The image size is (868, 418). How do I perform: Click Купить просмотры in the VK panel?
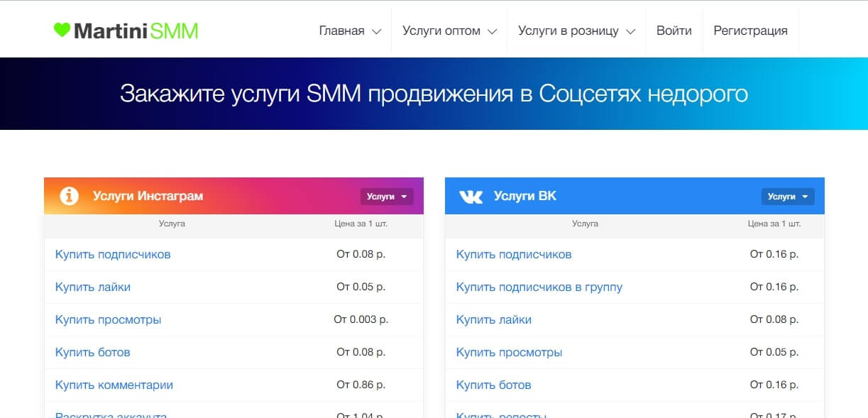[x=510, y=352]
